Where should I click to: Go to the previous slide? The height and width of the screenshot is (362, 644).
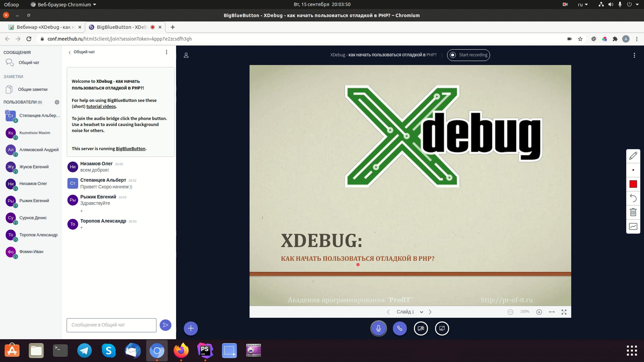[388, 312]
